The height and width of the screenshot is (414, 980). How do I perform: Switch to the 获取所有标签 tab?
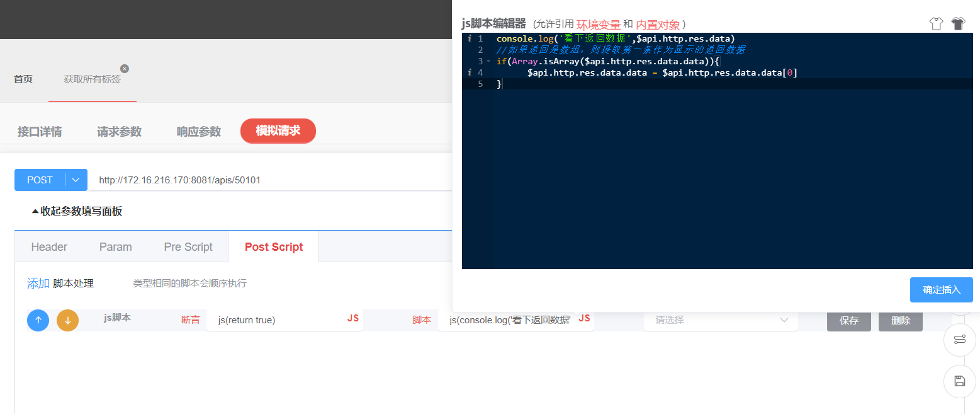coord(93,79)
